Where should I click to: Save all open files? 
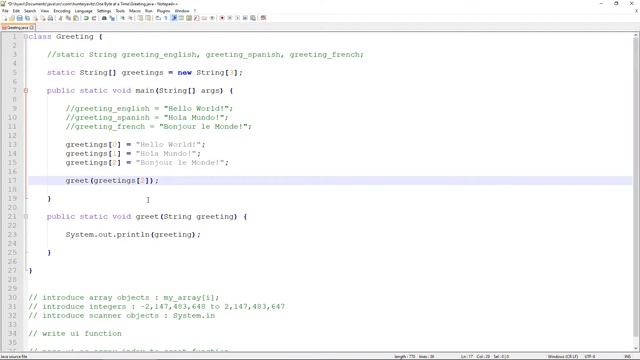[27, 18]
